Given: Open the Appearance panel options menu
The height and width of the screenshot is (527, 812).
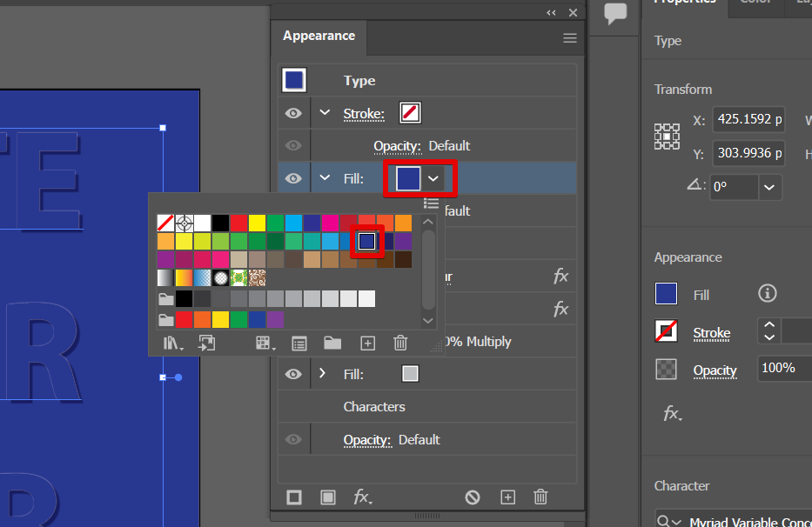Looking at the screenshot, I should [570, 38].
